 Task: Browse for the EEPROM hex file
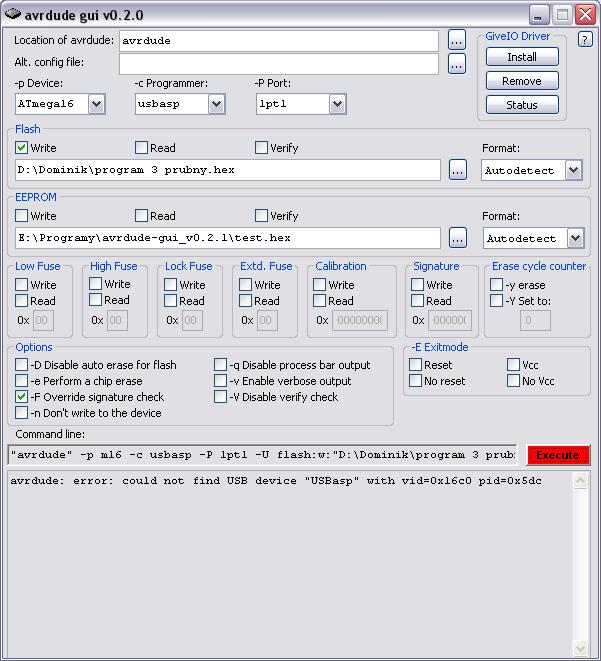(458, 238)
